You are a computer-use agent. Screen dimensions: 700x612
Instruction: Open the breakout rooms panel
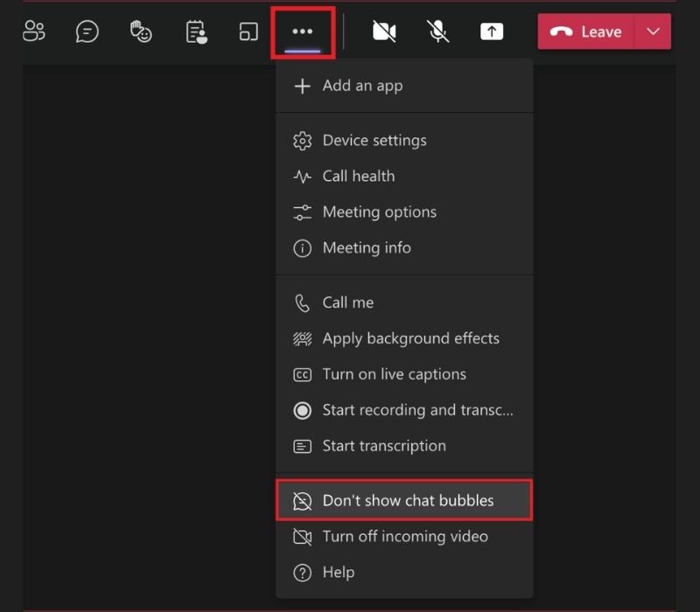(x=194, y=31)
